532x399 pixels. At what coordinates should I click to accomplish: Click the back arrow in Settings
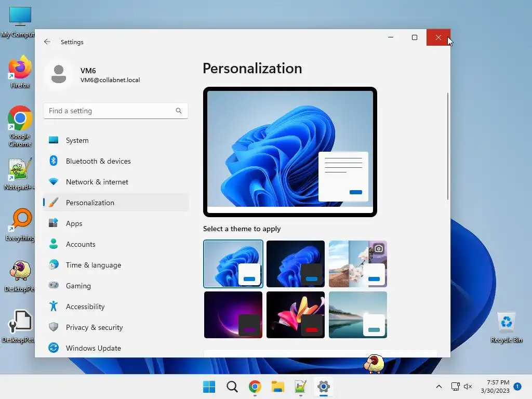(x=47, y=42)
